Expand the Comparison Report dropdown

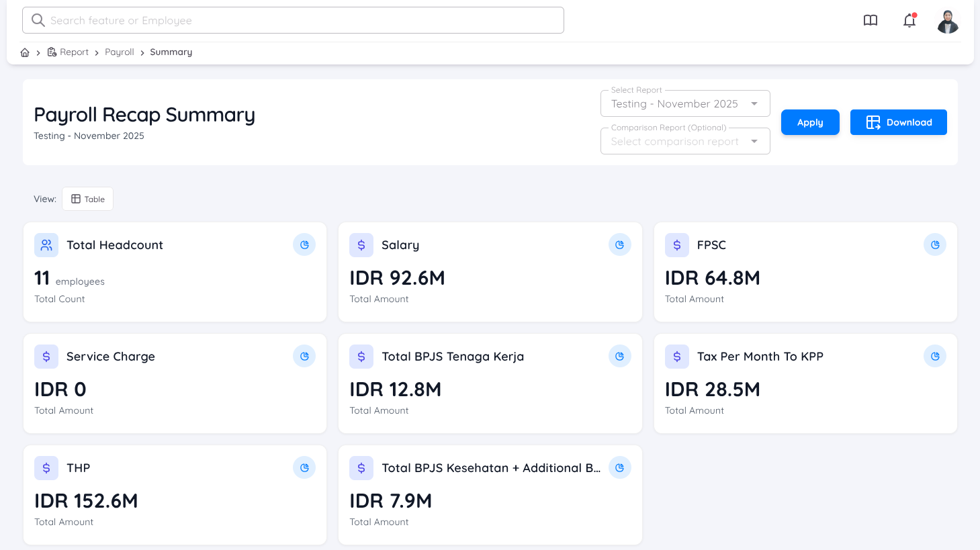click(684, 141)
